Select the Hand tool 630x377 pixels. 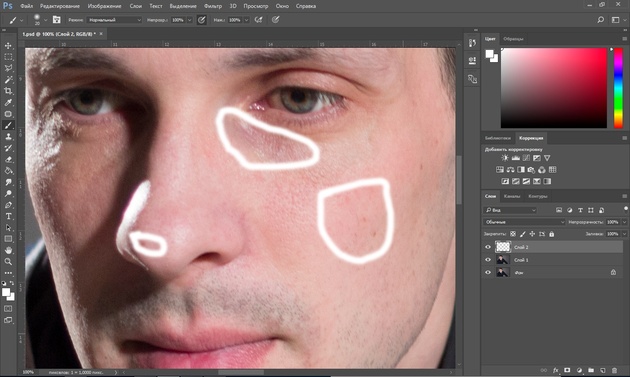click(8, 250)
